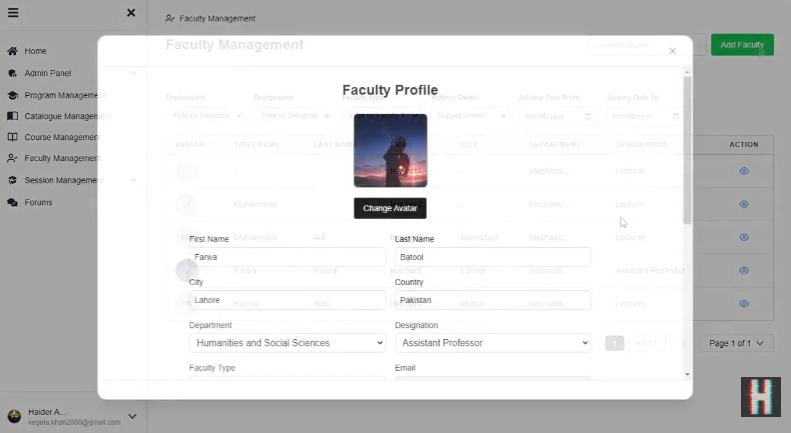Image resolution: width=791 pixels, height=433 pixels.
Task: View Assistant Professor row eye icon
Action: coord(744,270)
